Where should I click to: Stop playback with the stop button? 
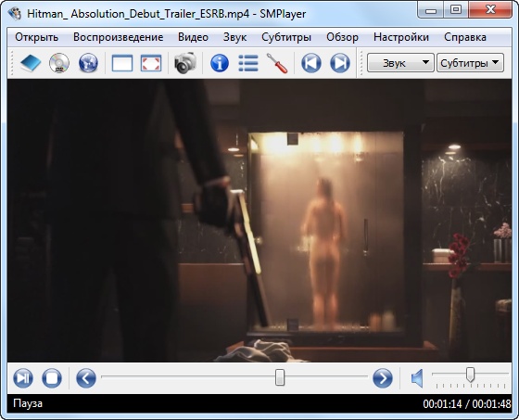pyautogui.click(x=52, y=378)
